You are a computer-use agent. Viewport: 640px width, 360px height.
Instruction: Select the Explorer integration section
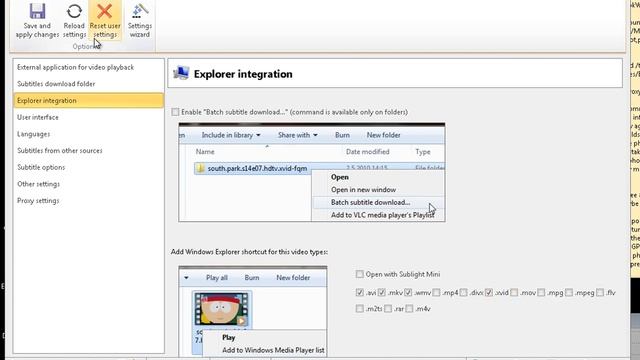tap(88, 101)
